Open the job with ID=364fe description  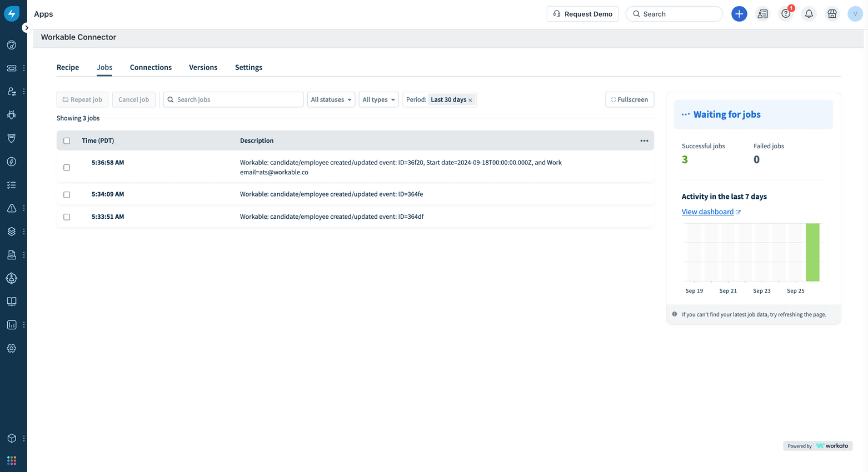tap(331, 194)
